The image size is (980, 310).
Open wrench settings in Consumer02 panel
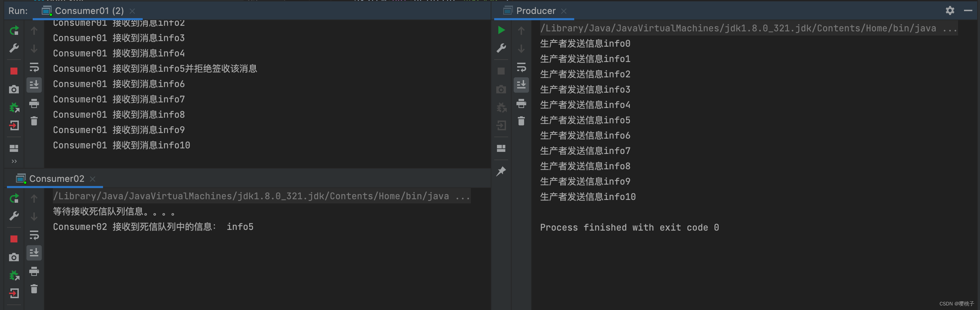(x=14, y=216)
